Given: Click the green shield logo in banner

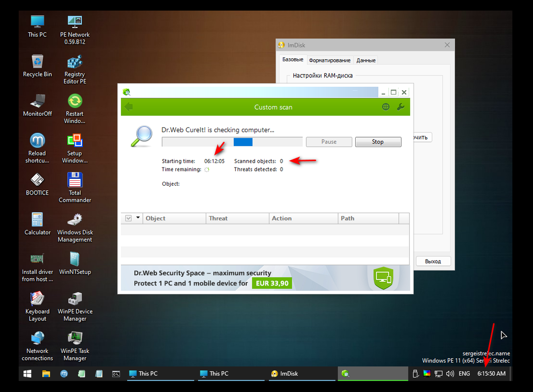Looking at the screenshot, I should click(x=384, y=278).
